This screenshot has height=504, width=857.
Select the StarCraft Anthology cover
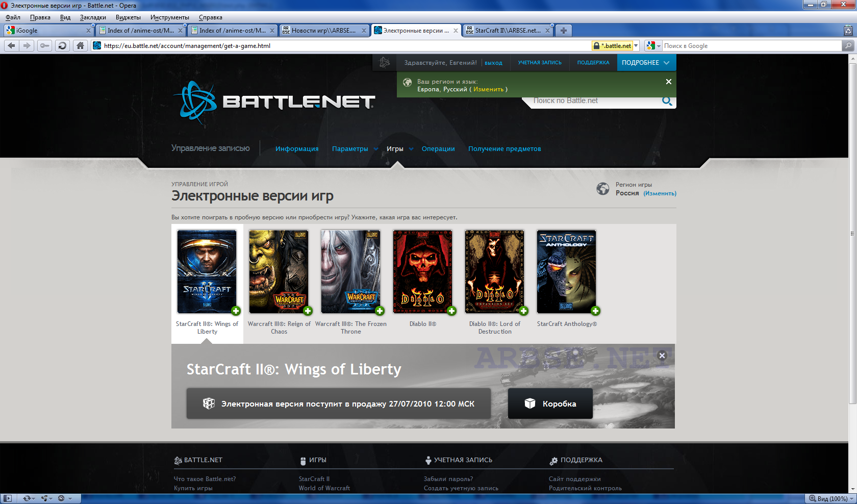click(566, 271)
